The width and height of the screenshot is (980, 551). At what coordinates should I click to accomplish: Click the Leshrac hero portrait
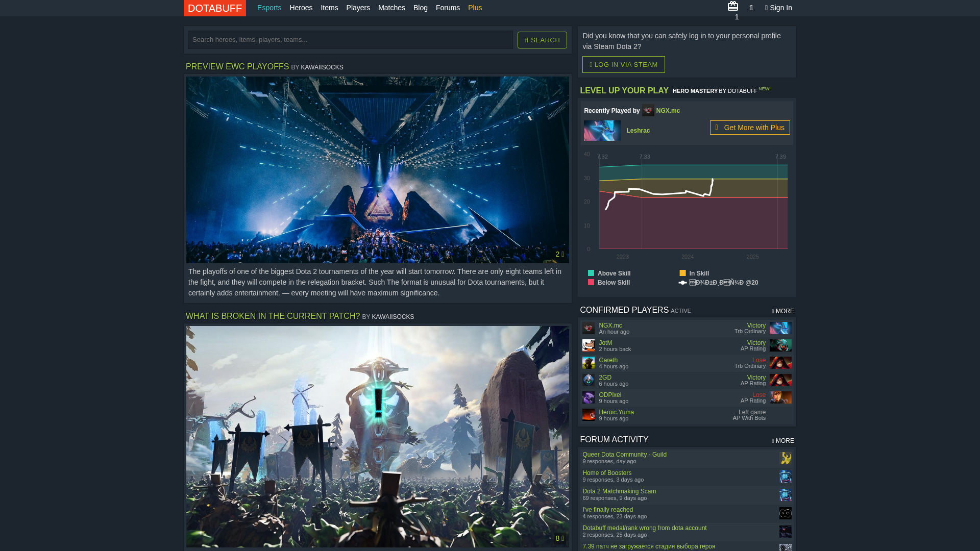coord(602,131)
